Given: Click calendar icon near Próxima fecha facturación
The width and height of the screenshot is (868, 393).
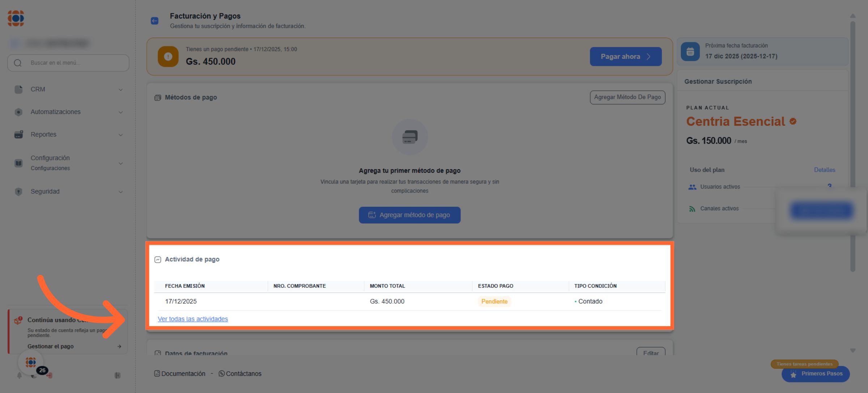Looking at the screenshot, I should pos(690,52).
